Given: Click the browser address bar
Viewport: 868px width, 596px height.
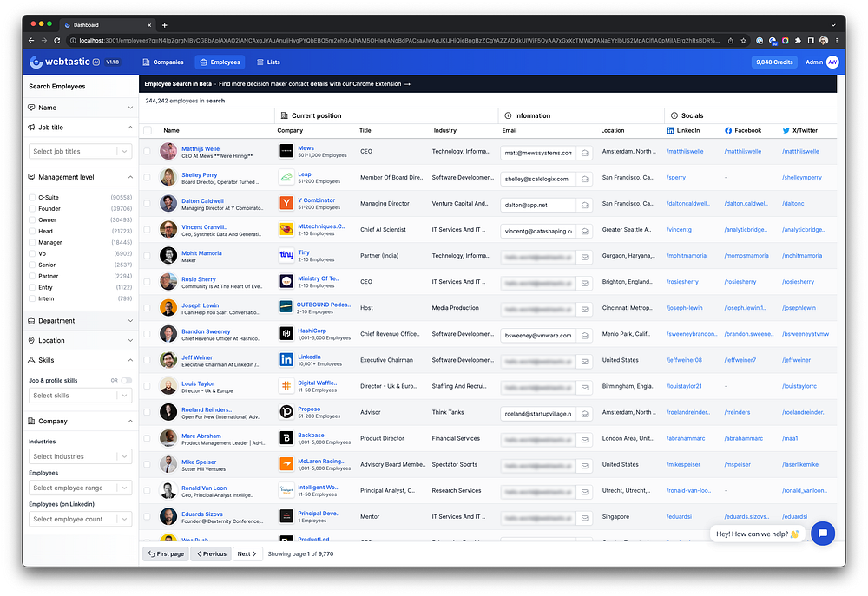Looking at the screenshot, I should 398,41.
